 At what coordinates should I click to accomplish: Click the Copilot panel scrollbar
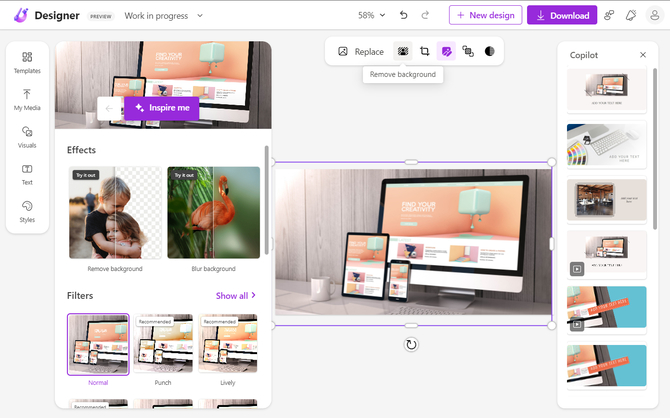click(x=655, y=148)
